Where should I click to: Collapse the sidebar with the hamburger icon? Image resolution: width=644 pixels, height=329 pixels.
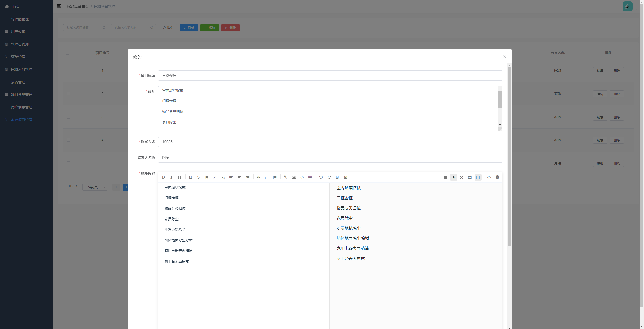point(59,6)
